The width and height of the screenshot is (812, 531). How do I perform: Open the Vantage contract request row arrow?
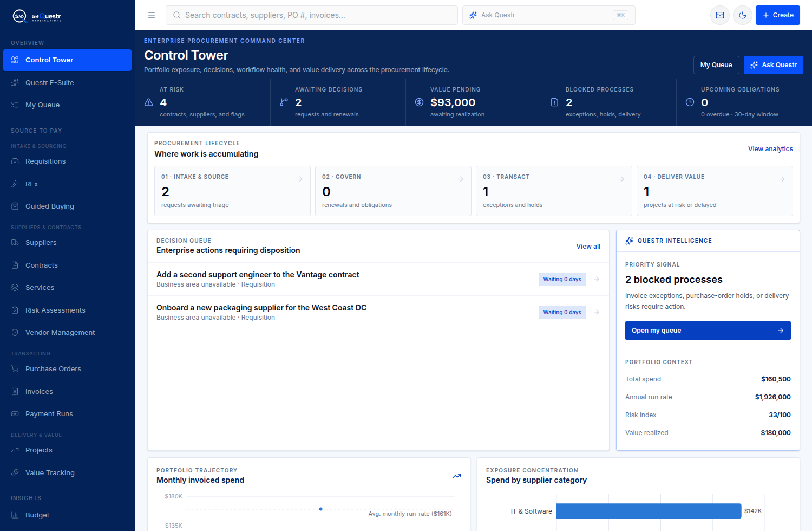tap(597, 279)
